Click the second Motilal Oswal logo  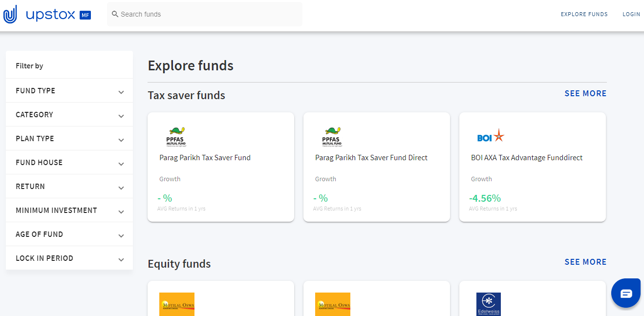click(333, 304)
